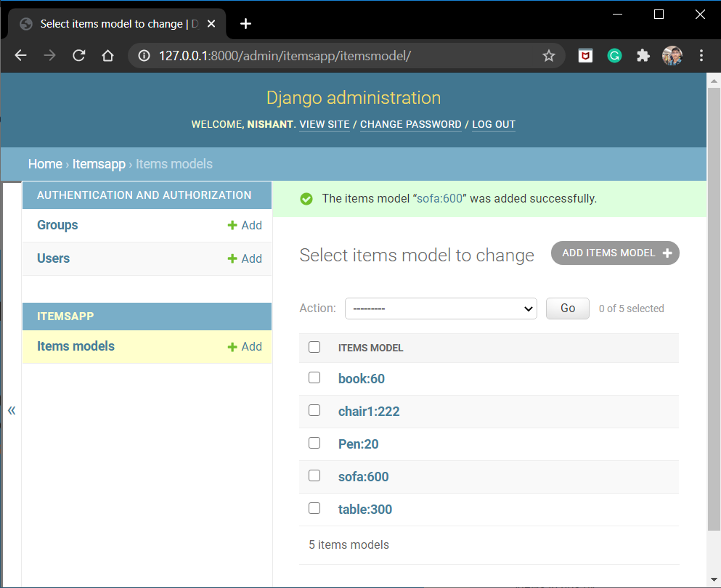Screen dimensions: 721x588
Task: Open Items models in the sidebar
Action: pos(76,346)
